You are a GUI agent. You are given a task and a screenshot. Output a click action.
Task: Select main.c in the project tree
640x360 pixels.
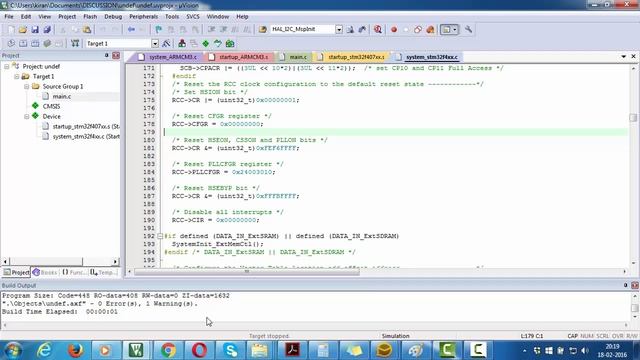pyautogui.click(x=62, y=96)
